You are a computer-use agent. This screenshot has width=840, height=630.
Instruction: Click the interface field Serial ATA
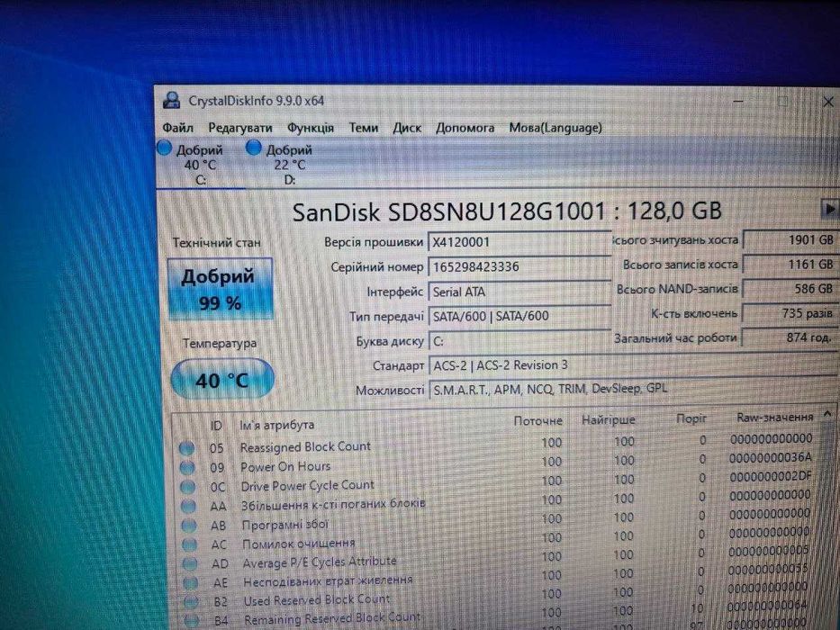(519, 292)
